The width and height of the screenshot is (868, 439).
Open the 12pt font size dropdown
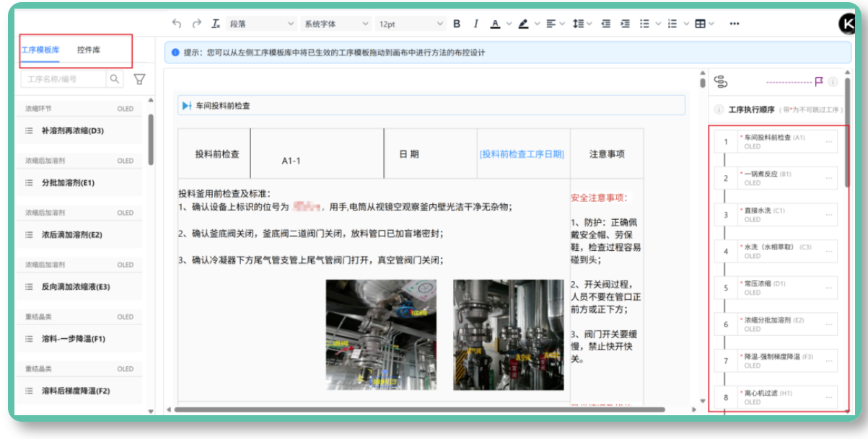411,24
